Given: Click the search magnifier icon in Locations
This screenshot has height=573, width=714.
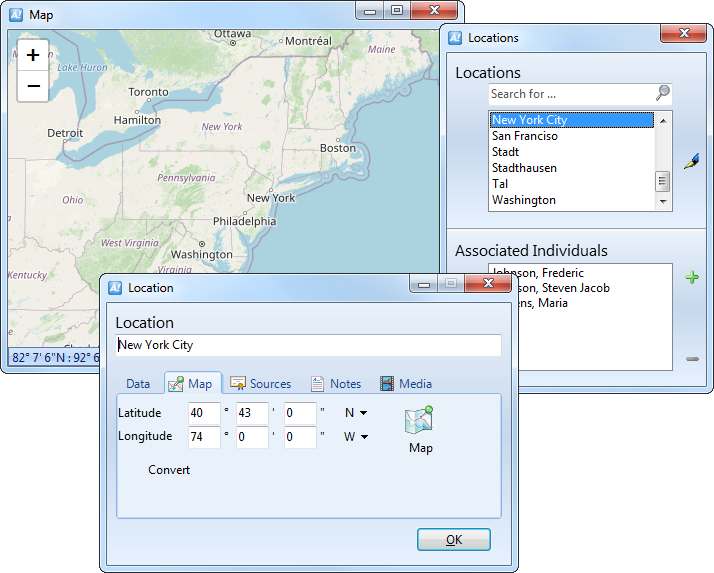Looking at the screenshot, I should click(x=662, y=94).
